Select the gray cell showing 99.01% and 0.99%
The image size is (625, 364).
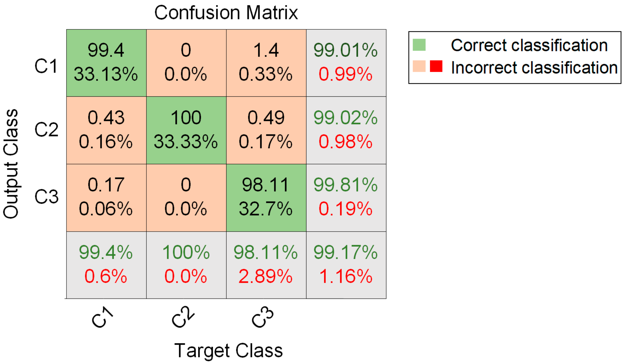(346, 63)
